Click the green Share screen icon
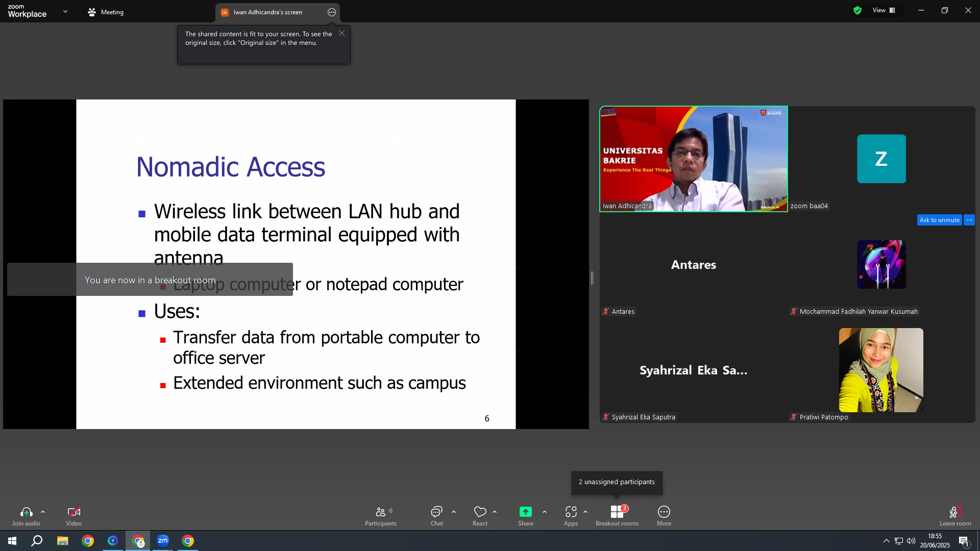This screenshot has height=551, width=980. [526, 512]
